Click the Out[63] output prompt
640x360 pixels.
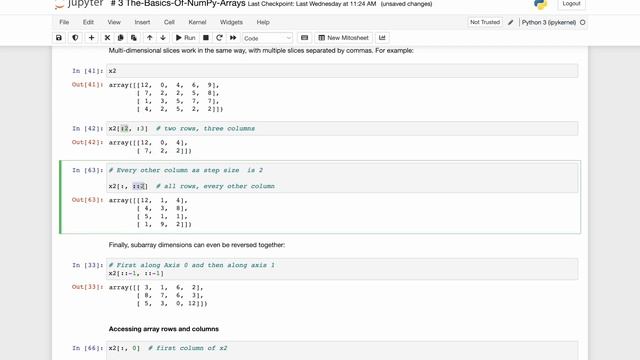(x=88, y=200)
